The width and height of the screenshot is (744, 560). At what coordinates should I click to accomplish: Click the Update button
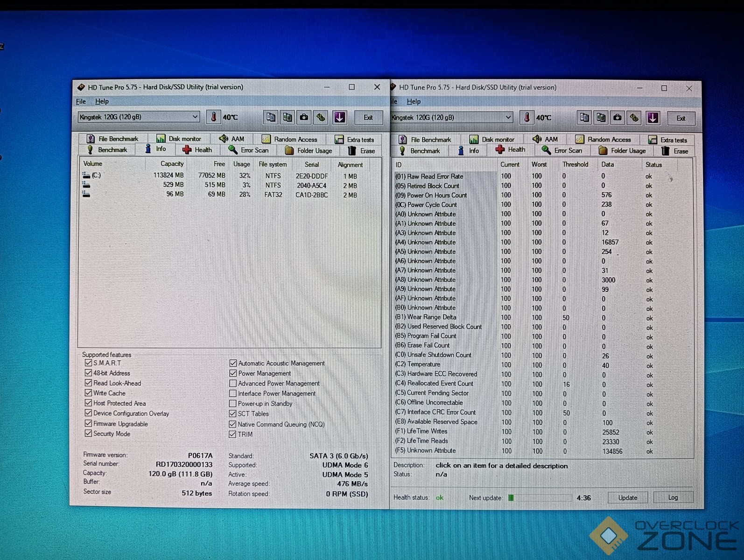click(628, 497)
